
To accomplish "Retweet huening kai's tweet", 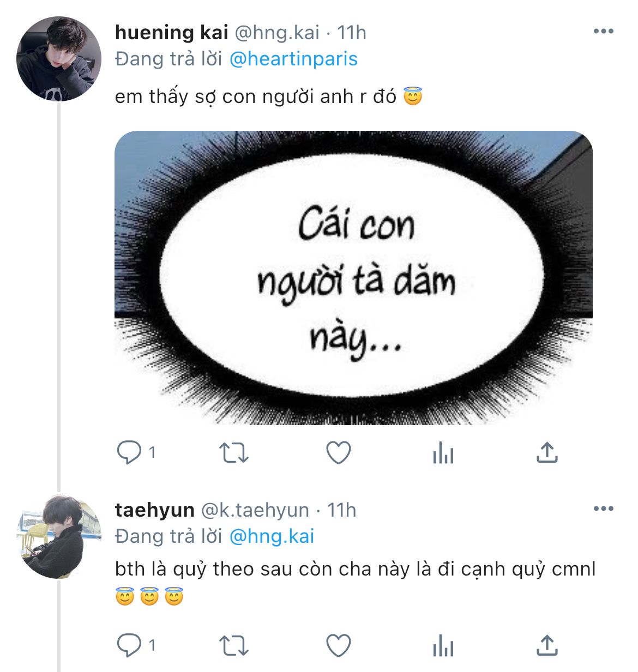I will coord(233,452).
